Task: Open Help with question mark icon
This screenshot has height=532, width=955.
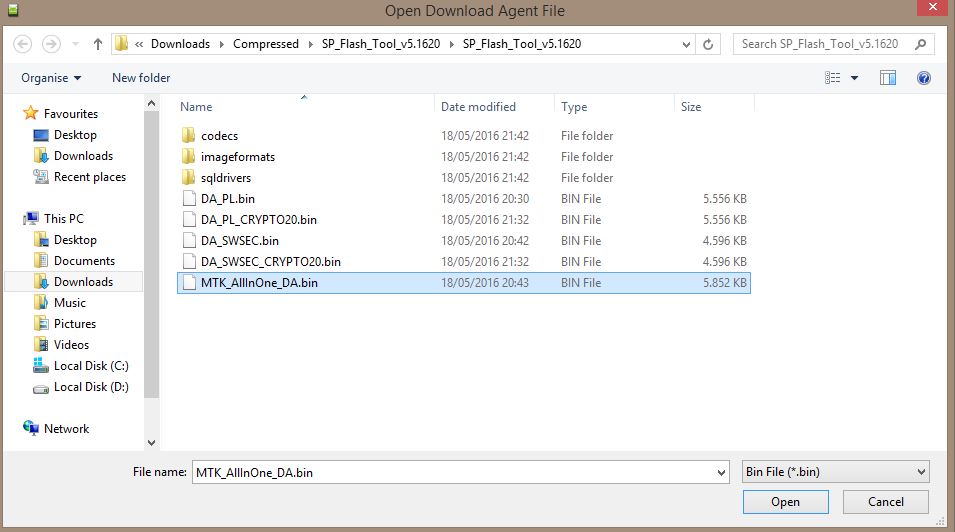Action: (923, 78)
